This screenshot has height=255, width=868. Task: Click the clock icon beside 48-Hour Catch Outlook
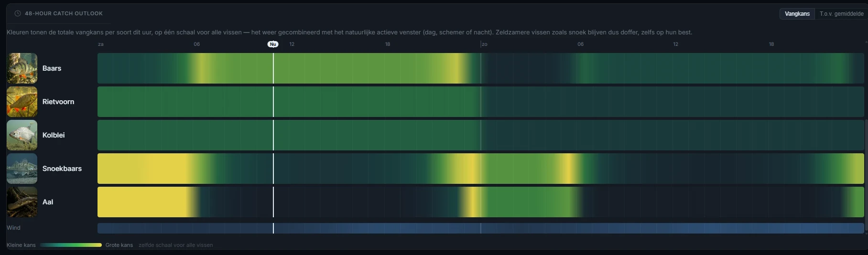18,13
